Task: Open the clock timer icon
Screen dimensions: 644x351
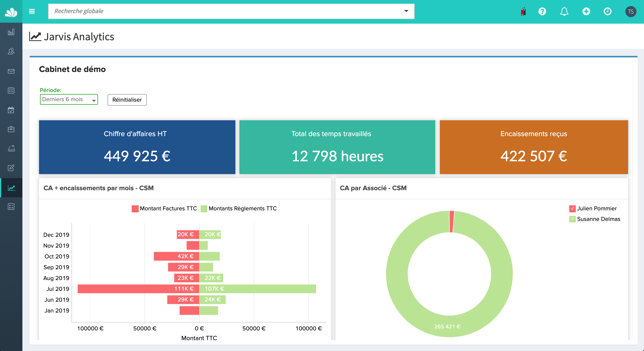Action: coord(607,11)
